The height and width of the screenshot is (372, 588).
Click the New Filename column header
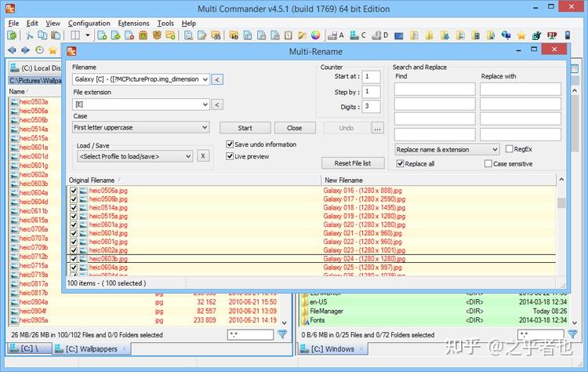438,181
